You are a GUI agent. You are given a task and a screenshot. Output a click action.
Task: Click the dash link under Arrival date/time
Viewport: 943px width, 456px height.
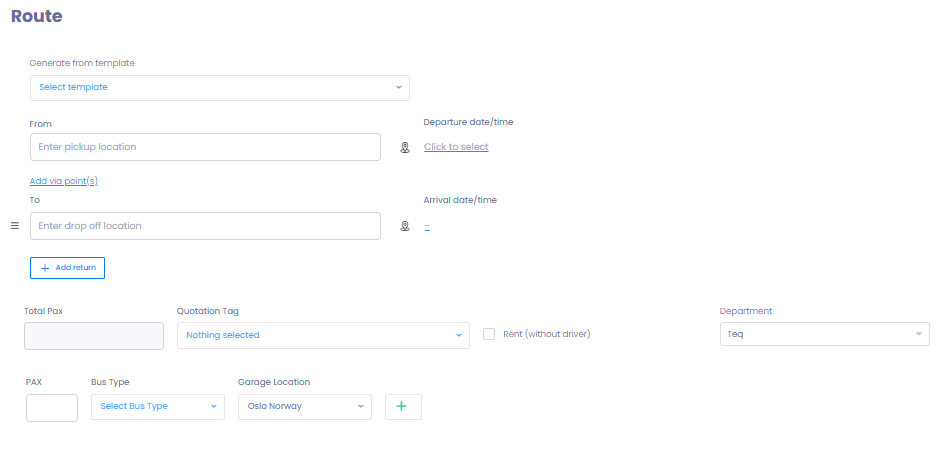[427, 226]
